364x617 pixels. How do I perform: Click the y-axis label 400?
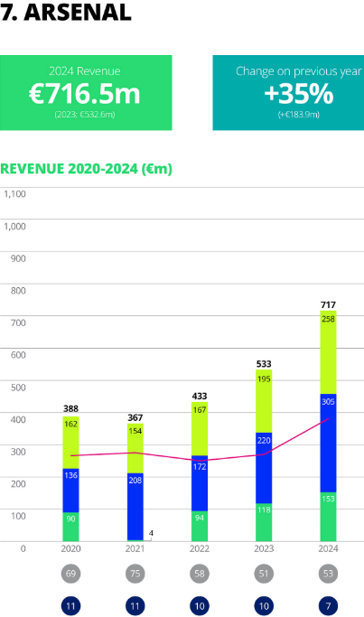18,419
